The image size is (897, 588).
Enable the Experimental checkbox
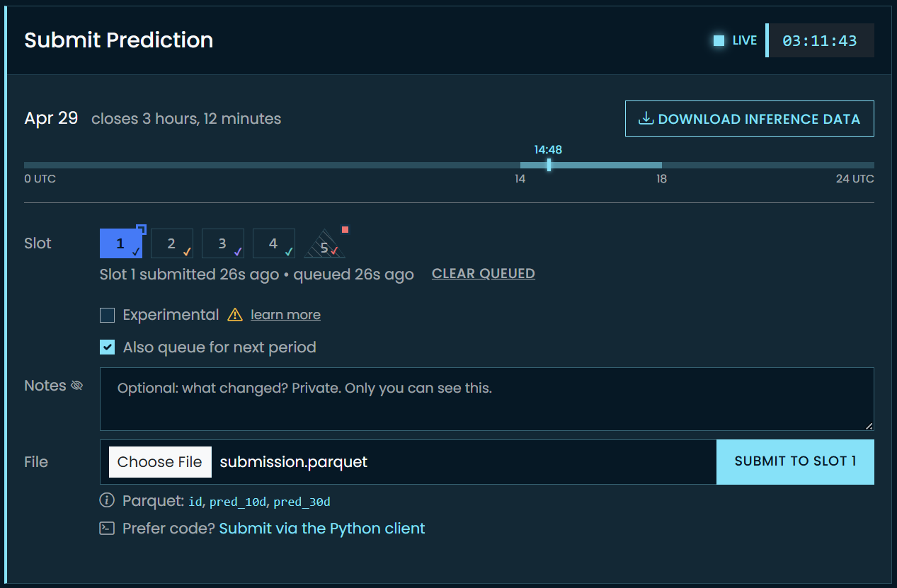pyautogui.click(x=107, y=315)
